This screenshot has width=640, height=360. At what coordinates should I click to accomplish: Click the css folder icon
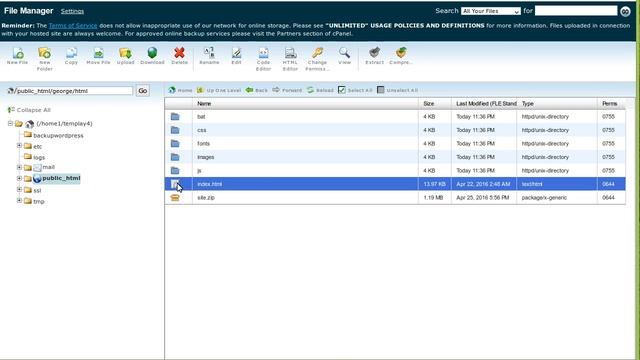tap(175, 130)
